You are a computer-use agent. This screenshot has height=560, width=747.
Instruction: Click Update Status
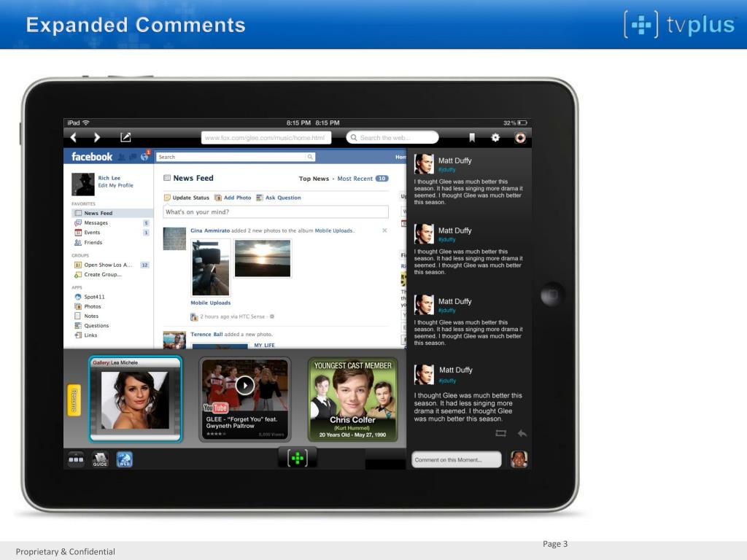point(186,198)
